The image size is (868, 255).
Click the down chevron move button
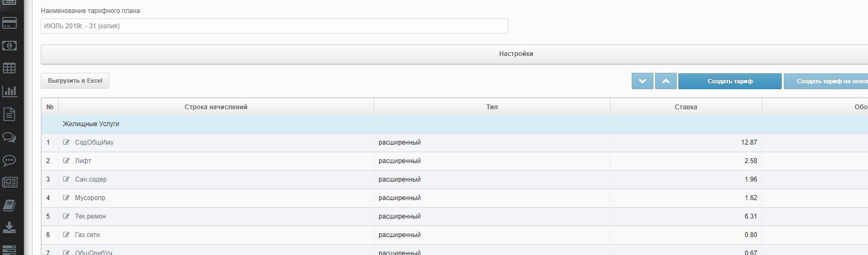pyautogui.click(x=642, y=82)
